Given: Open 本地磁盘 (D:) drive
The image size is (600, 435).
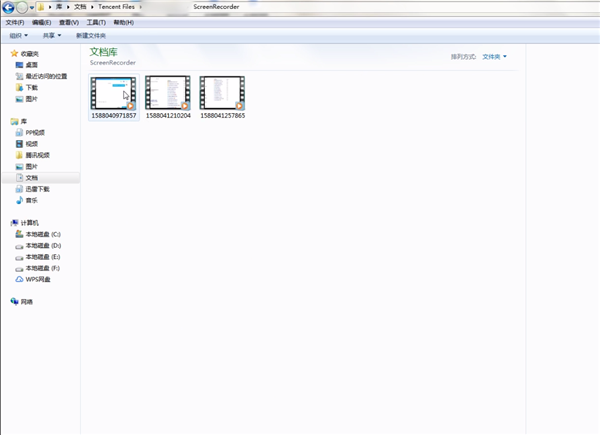Looking at the screenshot, I should click(38, 246).
